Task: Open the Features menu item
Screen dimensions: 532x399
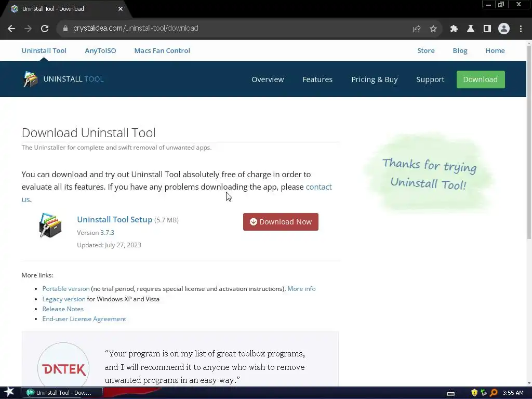Action: (317, 79)
